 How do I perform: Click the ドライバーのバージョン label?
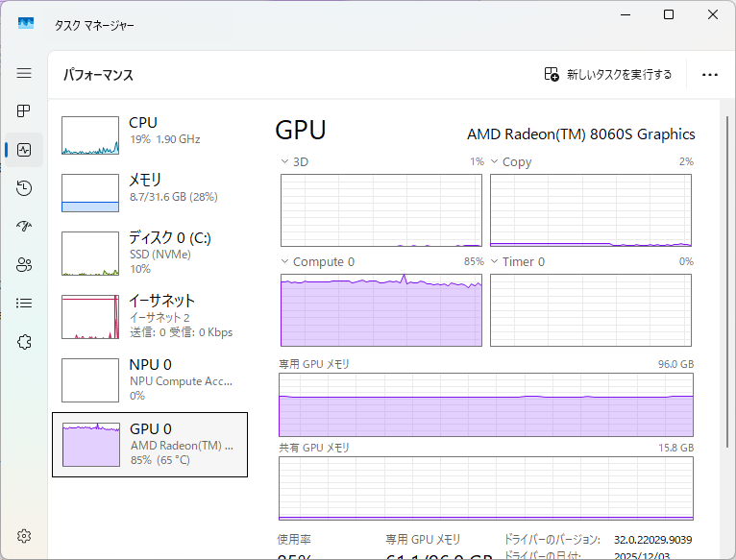pos(552,540)
